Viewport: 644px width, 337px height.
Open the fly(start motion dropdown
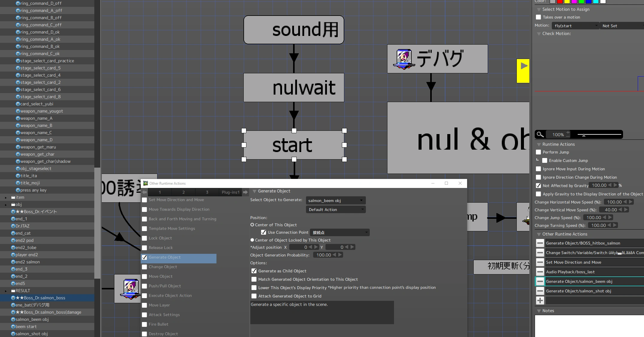(x=575, y=26)
